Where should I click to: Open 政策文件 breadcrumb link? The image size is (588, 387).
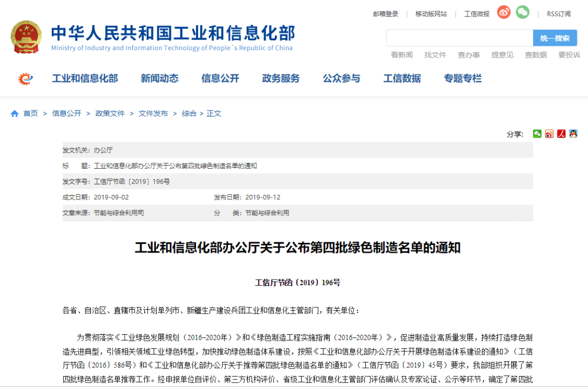[x=109, y=113]
